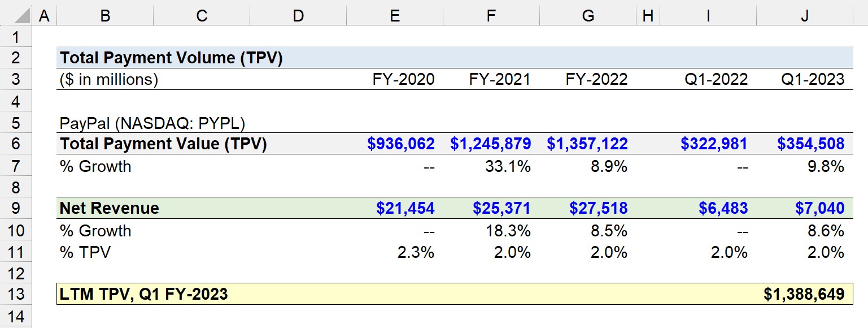Select row 9 header

point(16,208)
